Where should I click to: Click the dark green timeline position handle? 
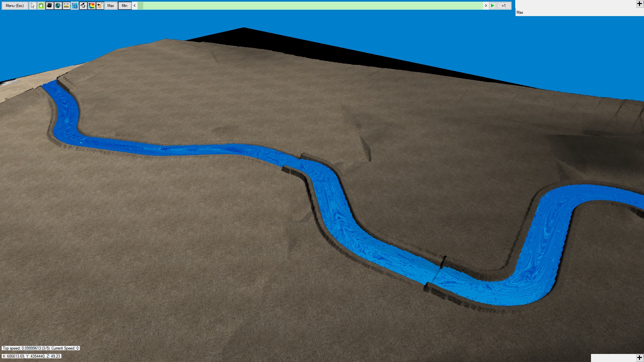pyautogui.click(x=141, y=6)
